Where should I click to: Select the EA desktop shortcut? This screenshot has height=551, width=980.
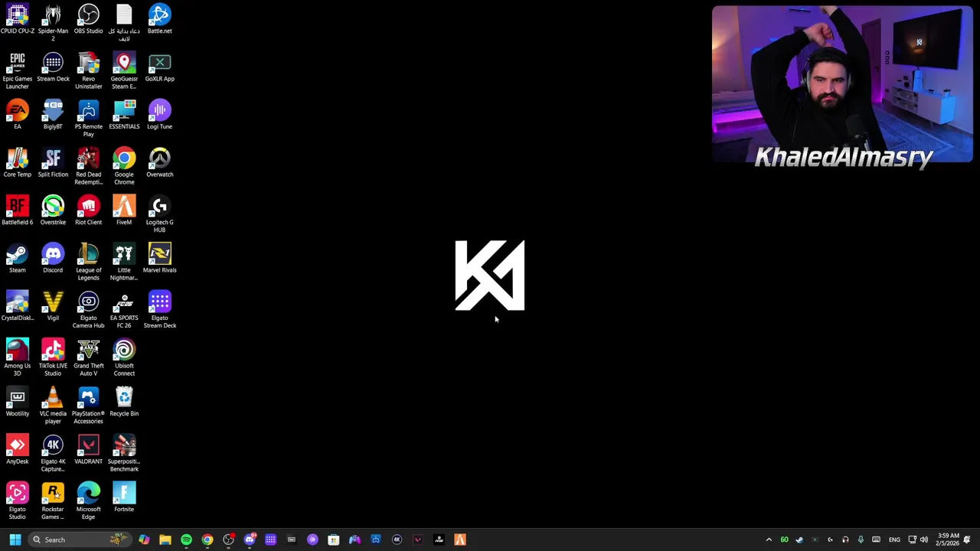coord(17,116)
